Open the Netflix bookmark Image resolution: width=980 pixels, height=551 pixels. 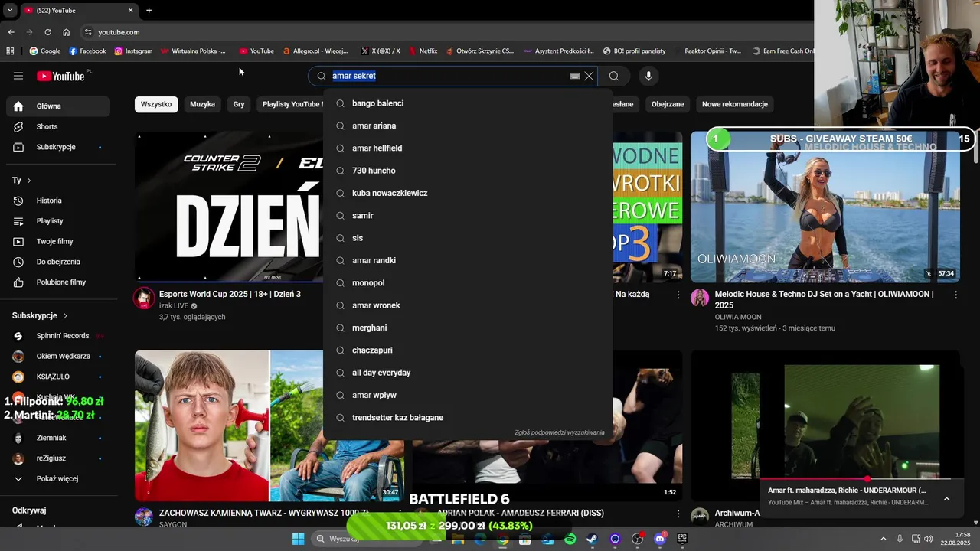pyautogui.click(x=423, y=51)
